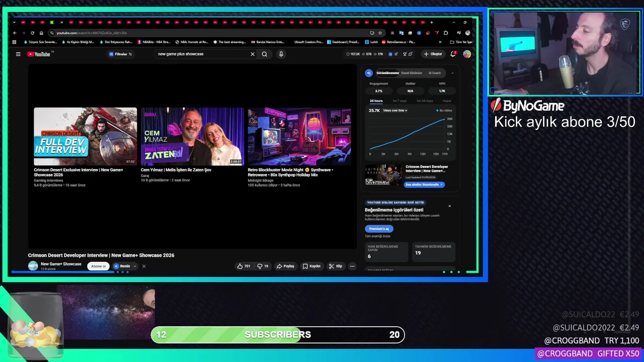Open the YouTube hamburger guide menu

[18, 54]
